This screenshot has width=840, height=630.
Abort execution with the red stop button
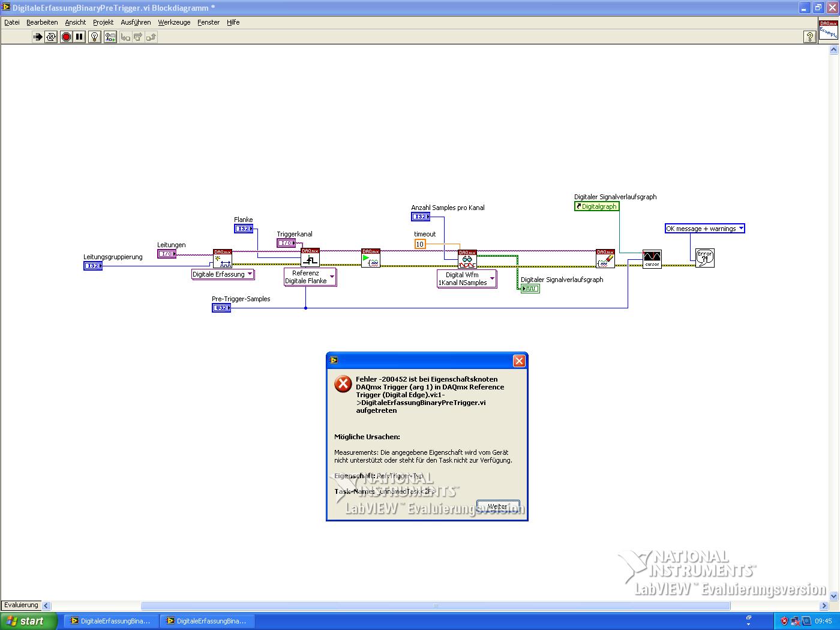66,37
